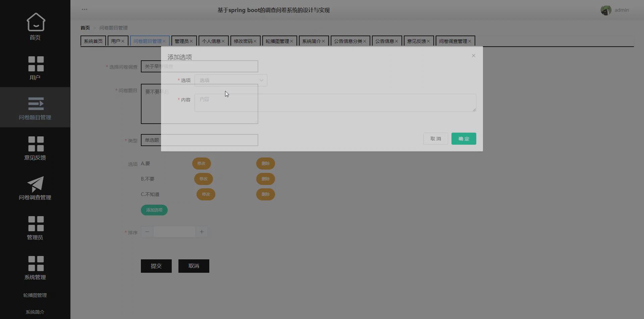Expand the 选择问卷调查 field
Viewport: 644px width, 319px height.
(199, 66)
